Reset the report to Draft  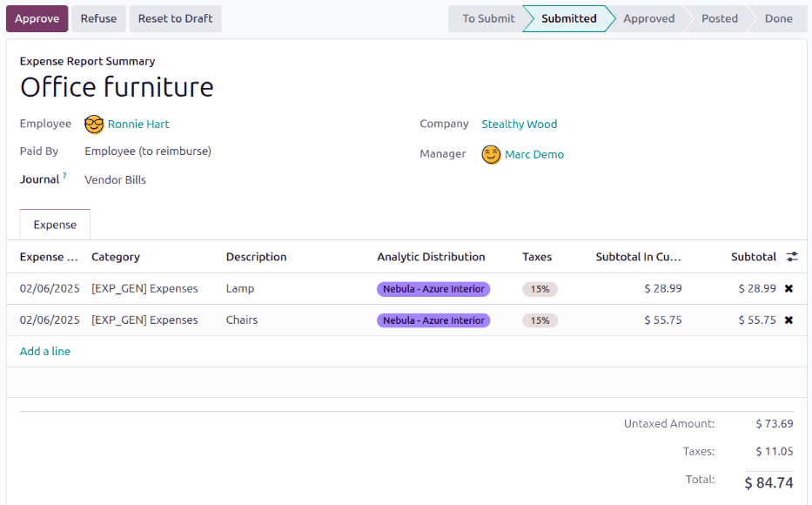[175, 17]
